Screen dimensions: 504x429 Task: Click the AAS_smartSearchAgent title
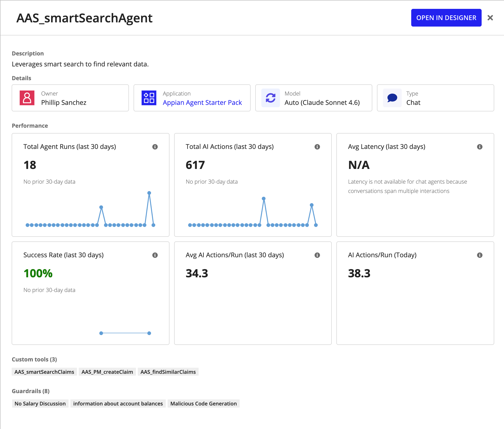(84, 18)
